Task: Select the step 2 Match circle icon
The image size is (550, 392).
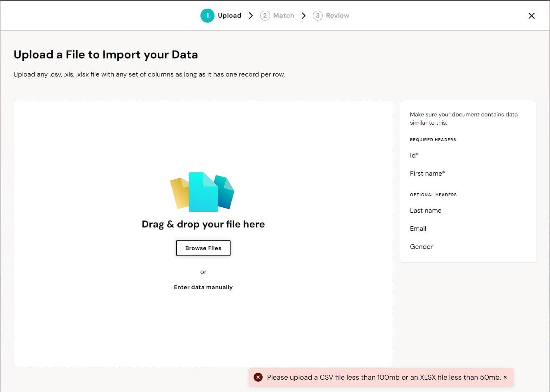Action: (x=265, y=16)
